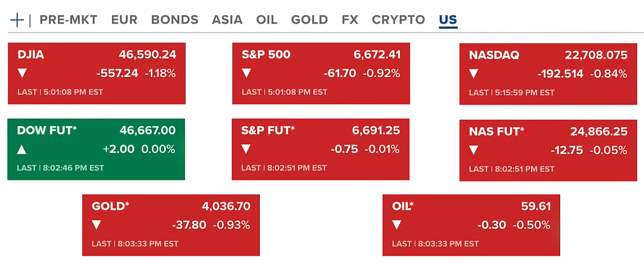Go to the CRYPTO tab

pos(398,20)
